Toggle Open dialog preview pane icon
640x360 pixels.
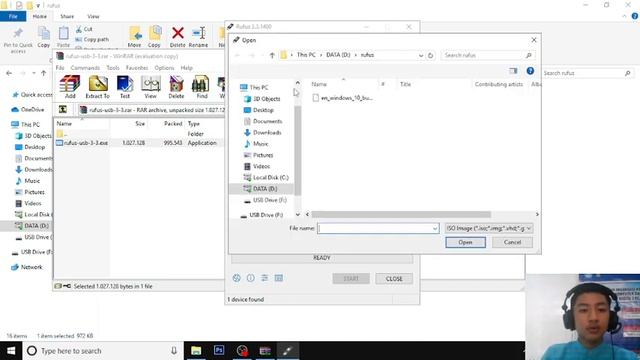point(513,71)
